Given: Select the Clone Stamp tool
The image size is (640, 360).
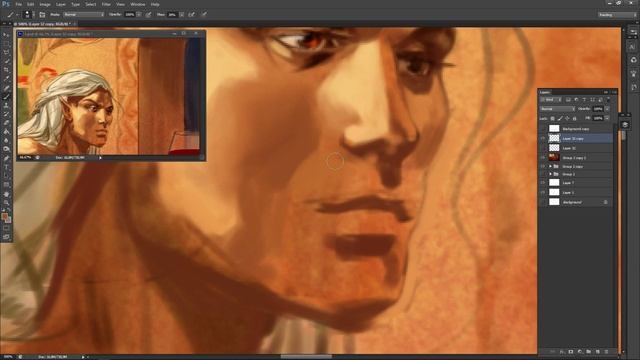Looking at the screenshot, I should click(7, 105).
